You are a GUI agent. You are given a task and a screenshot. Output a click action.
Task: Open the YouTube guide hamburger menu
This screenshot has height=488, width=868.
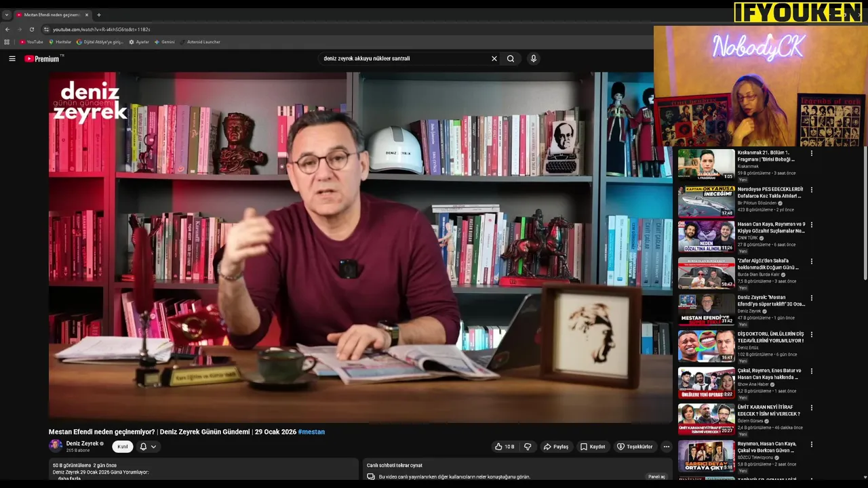(x=12, y=59)
